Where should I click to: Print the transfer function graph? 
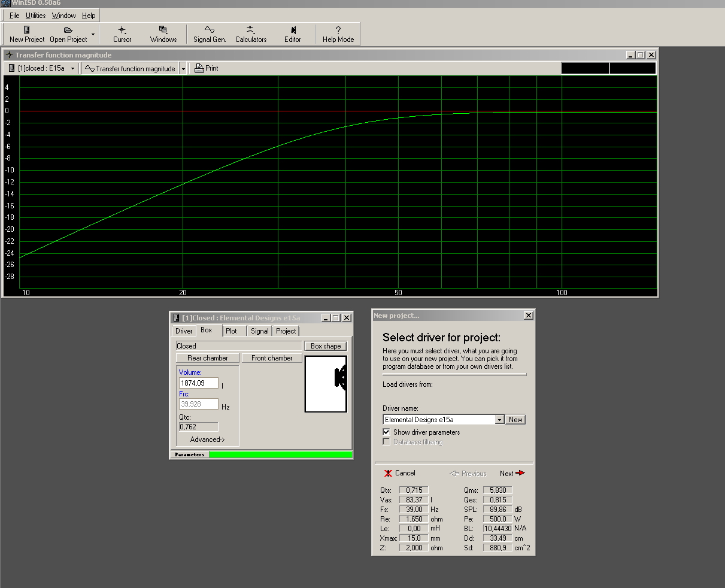[x=207, y=68]
